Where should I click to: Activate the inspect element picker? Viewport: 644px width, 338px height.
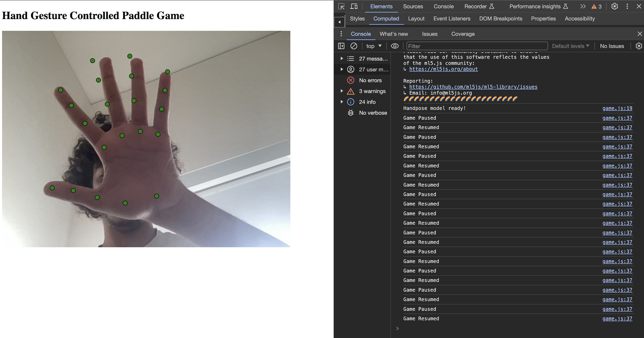coord(342,6)
